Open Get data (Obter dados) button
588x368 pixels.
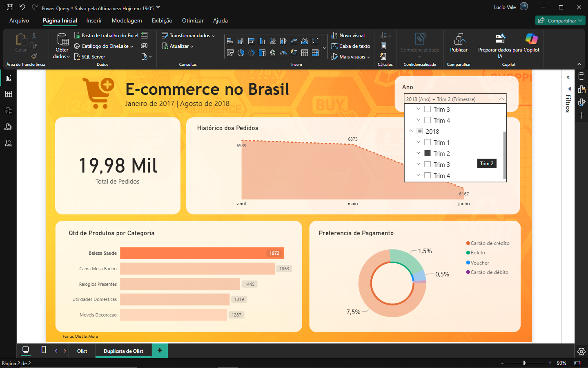tap(62, 46)
